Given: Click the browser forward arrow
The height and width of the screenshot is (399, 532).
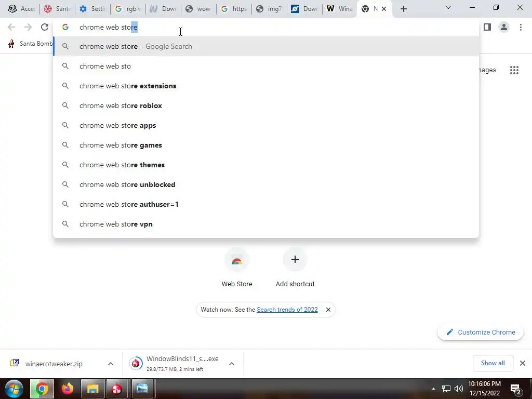Looking at the screenshot, I should click(x=28, y=27).
